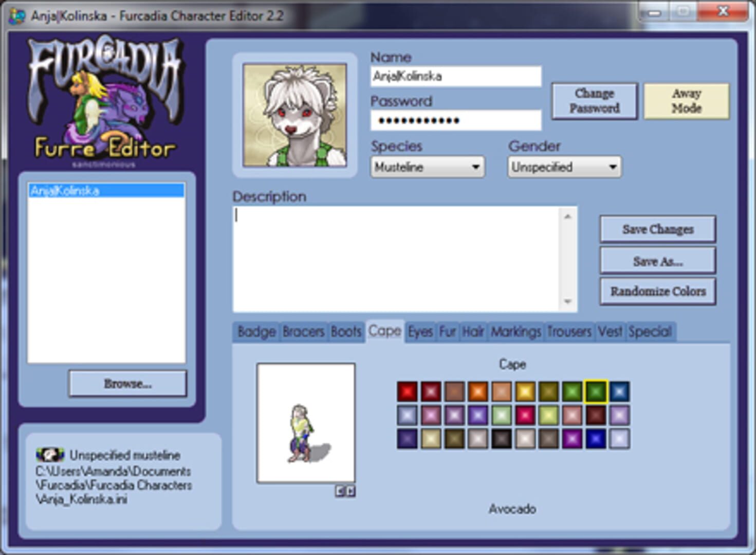Select the red cape color swatch

tap(407, 391)
